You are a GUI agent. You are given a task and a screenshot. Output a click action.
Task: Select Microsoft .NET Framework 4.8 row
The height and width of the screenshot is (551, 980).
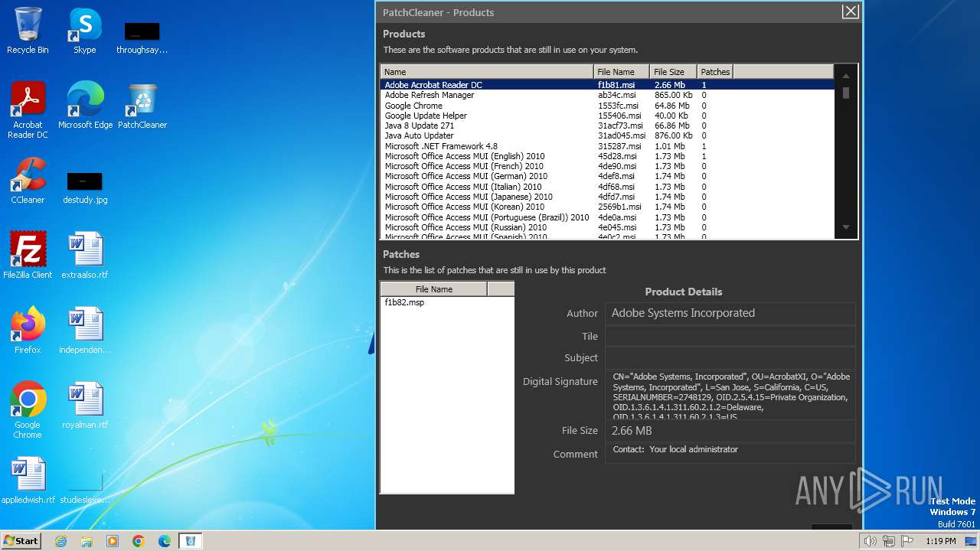point(607,146)
